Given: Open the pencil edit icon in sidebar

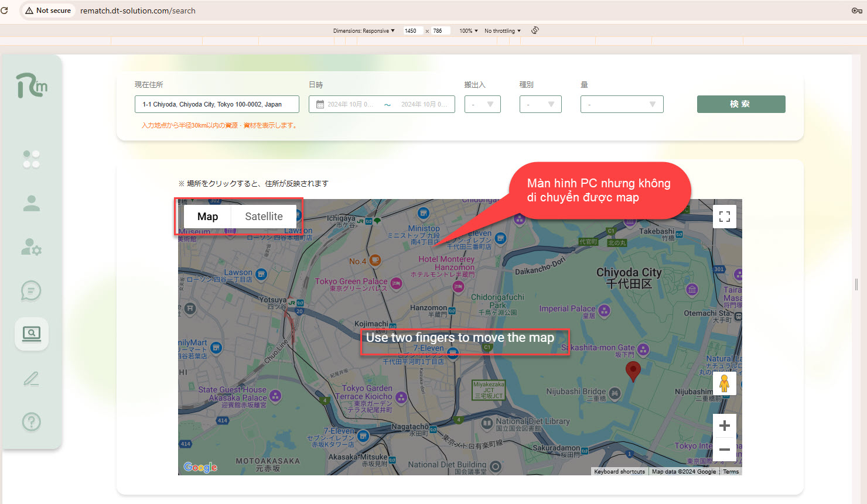Looking at the screenshot, I should pyautogui.click(x=32, y=379).
